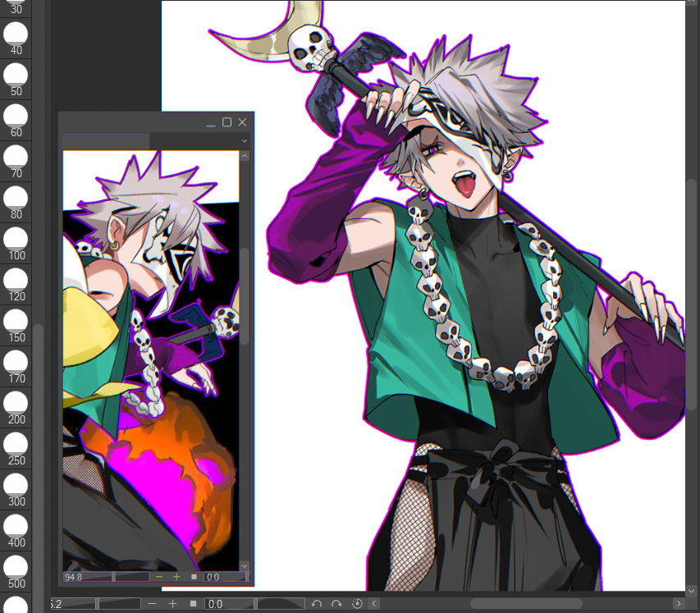Click floating window scroll-up arrow
700x613 pixels.
click(245, 156)
